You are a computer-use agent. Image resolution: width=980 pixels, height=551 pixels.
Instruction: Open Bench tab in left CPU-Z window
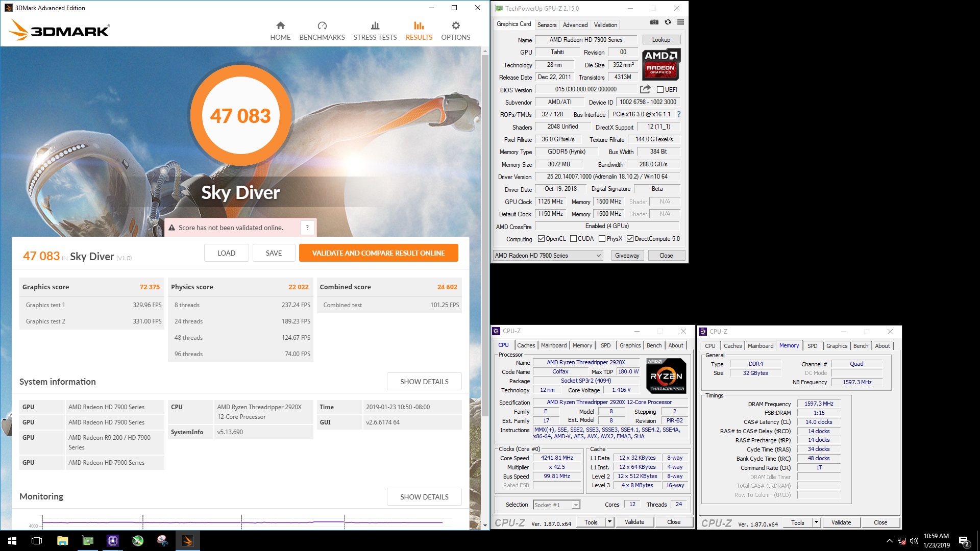[x=654, y=345]
